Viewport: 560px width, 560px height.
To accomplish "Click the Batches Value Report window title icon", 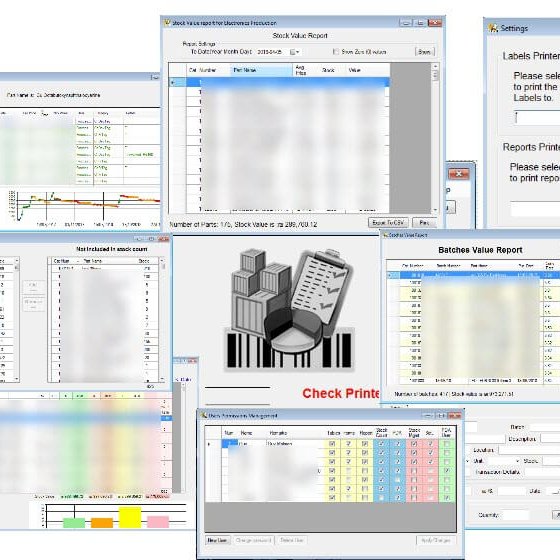I will (386, 235).
